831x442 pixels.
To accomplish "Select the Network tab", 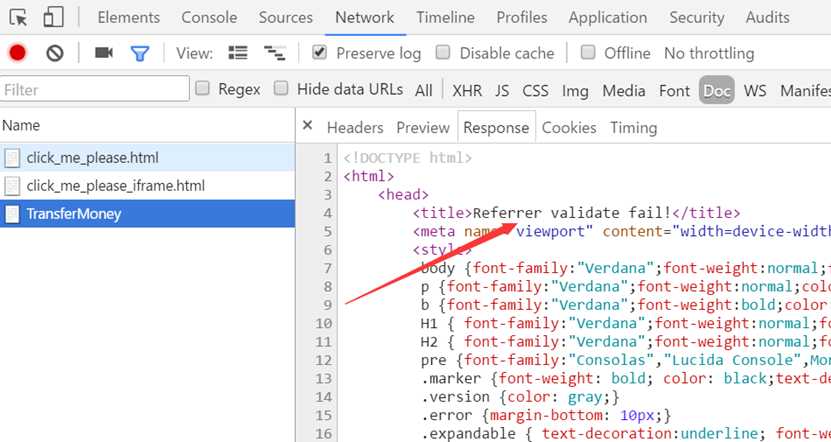I will coord(365,17).
